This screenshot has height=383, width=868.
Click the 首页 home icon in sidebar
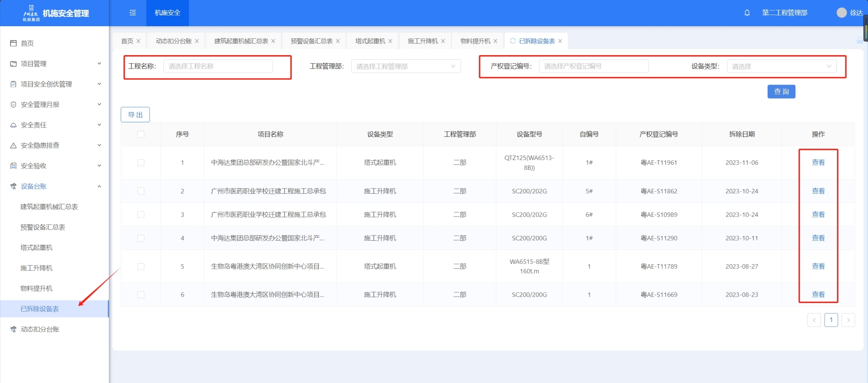[14, 43]
